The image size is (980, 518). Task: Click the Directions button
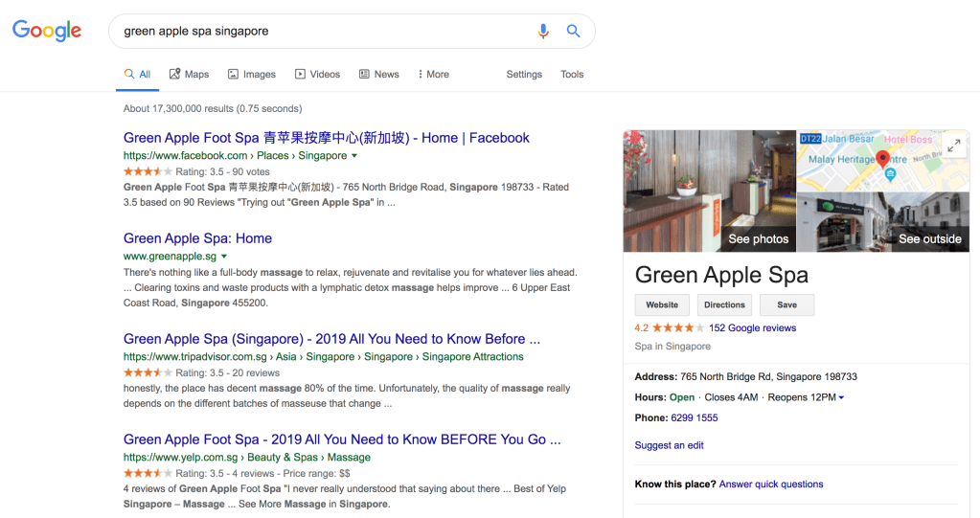(724, 304)
